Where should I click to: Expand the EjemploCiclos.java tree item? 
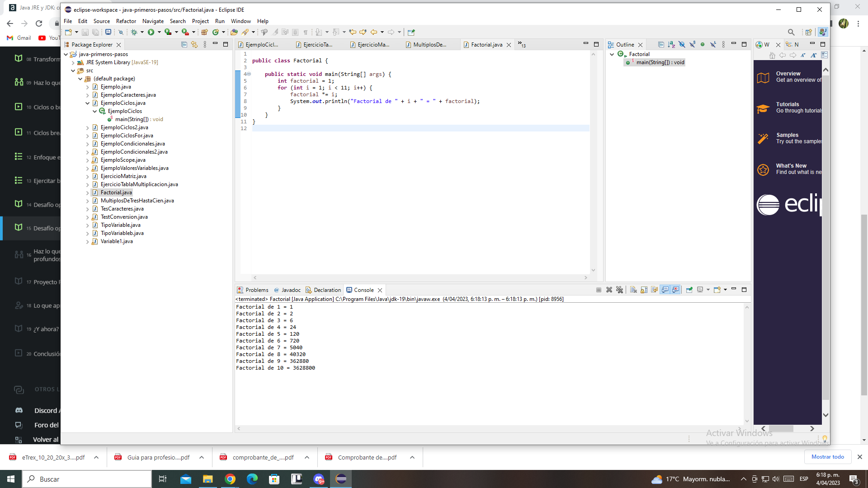(88, 103)
